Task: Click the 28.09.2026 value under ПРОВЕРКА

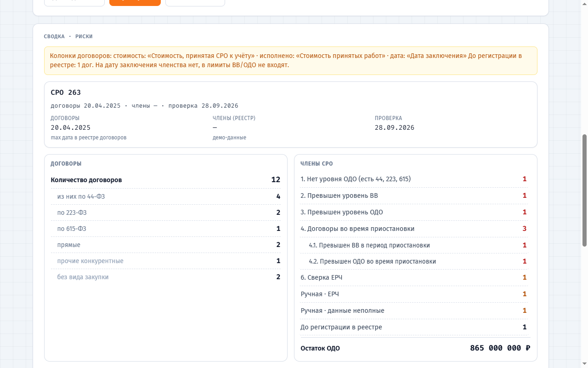Action: click(395, 127)
